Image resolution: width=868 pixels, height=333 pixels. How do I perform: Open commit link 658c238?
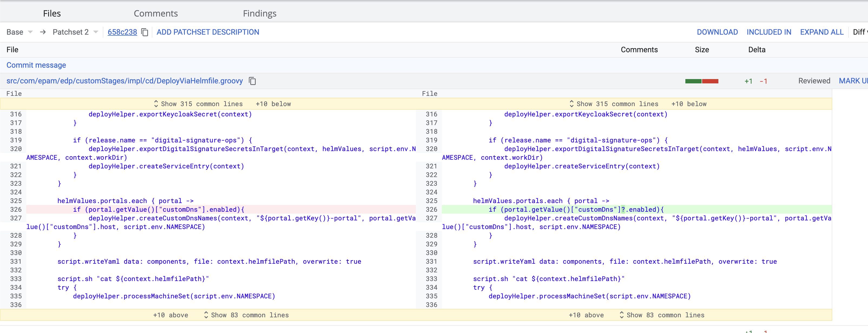122,32
